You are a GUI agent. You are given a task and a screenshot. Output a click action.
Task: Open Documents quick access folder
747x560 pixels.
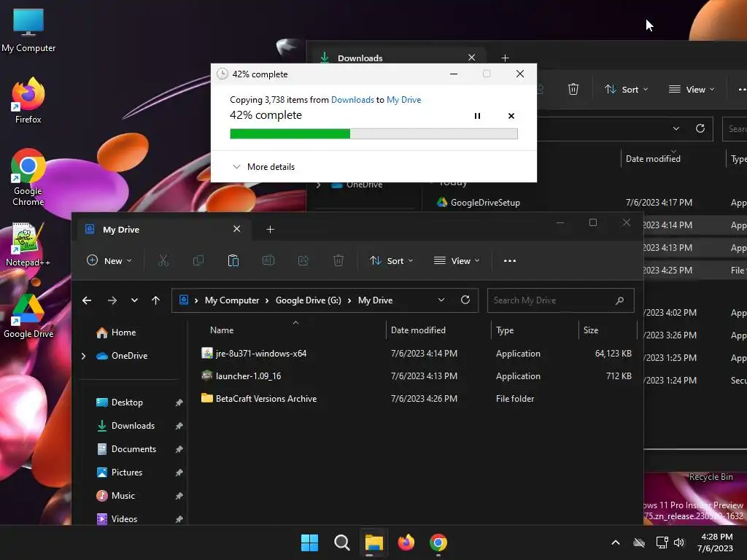127,449
